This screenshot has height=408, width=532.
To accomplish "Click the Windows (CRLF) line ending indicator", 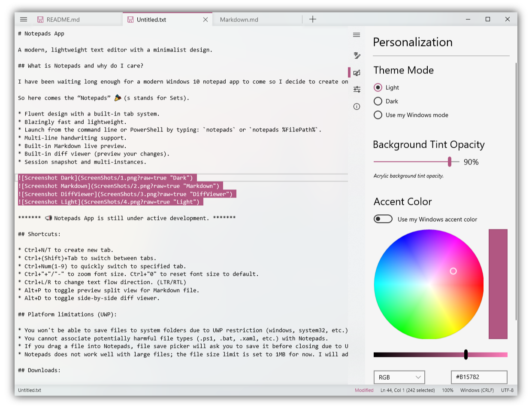I will (x=477, y=390).
